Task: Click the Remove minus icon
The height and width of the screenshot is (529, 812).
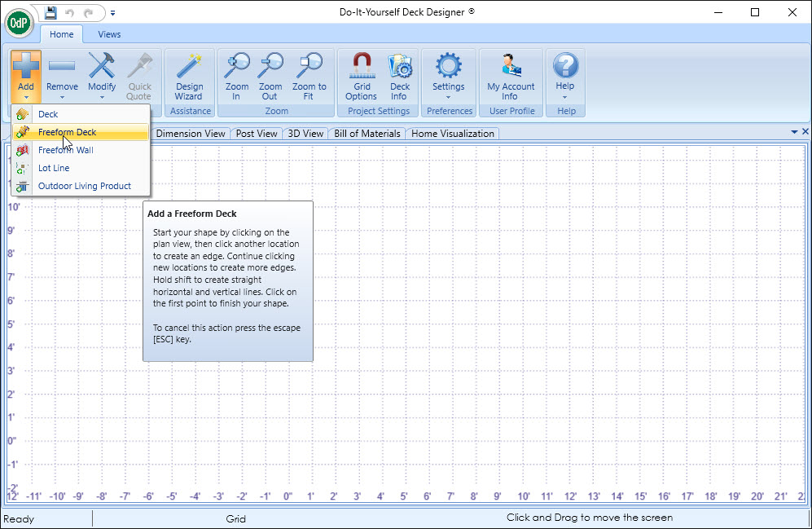Action: (62, 65)
